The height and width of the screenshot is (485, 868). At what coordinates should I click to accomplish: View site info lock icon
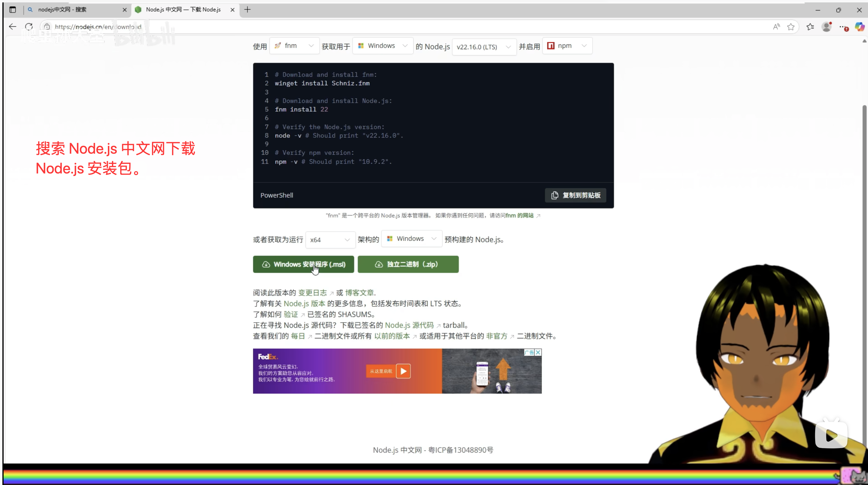pos(47,27)
